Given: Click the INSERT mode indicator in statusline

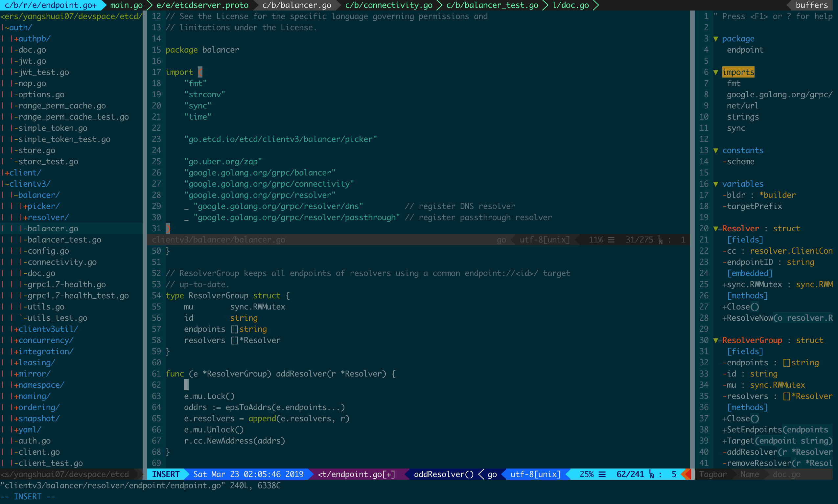Looking at the screenshot, I should [165, 474].
